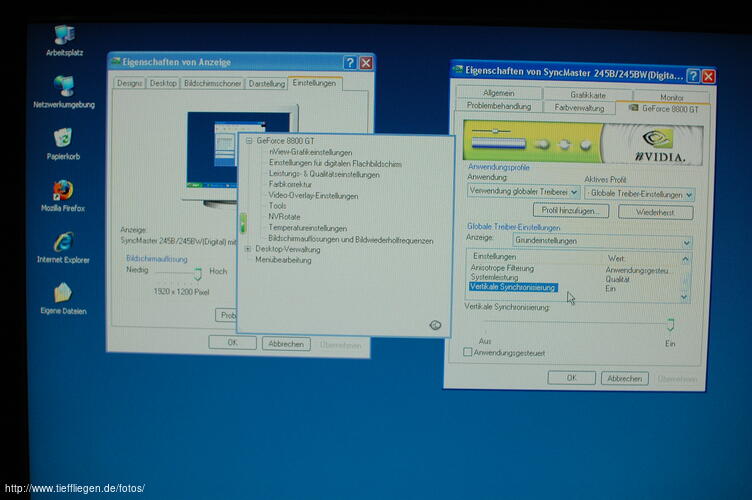Click OK in Eigenschaften von Anzeige
Screen dimensions: 752x500
tap(232, 342)
